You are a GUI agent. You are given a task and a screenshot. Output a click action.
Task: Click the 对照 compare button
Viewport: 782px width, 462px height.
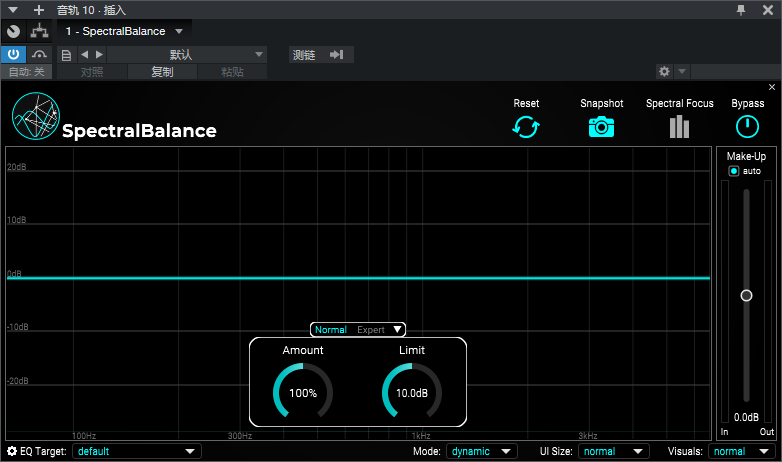[92, 72]
